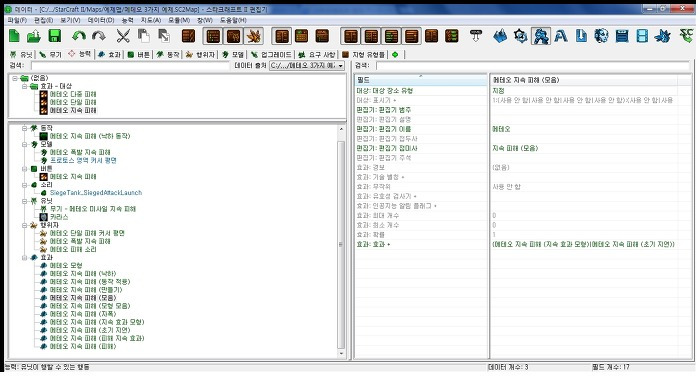Open the Cutscene film strip icon
Viewport: 700px width, 376px height.
click(x=642, y=36)
